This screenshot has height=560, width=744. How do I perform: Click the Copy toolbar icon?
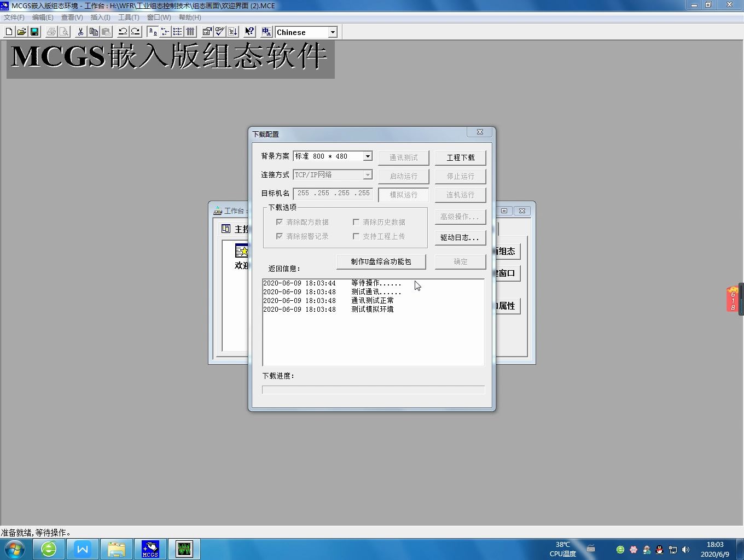[93, 32]
